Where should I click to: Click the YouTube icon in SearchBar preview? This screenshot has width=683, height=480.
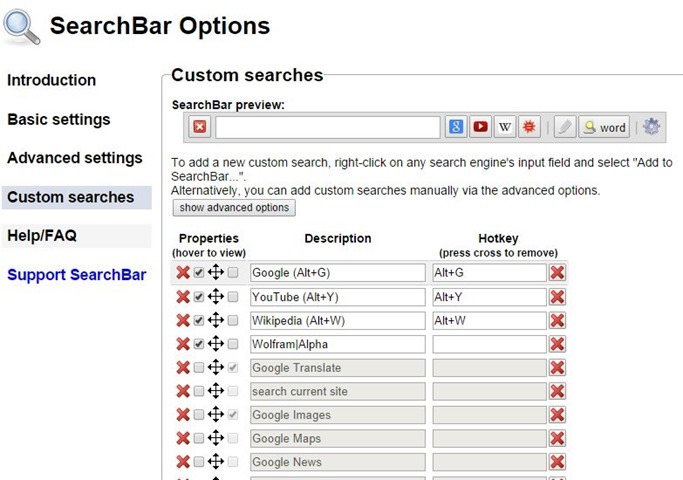click(480, 127)
